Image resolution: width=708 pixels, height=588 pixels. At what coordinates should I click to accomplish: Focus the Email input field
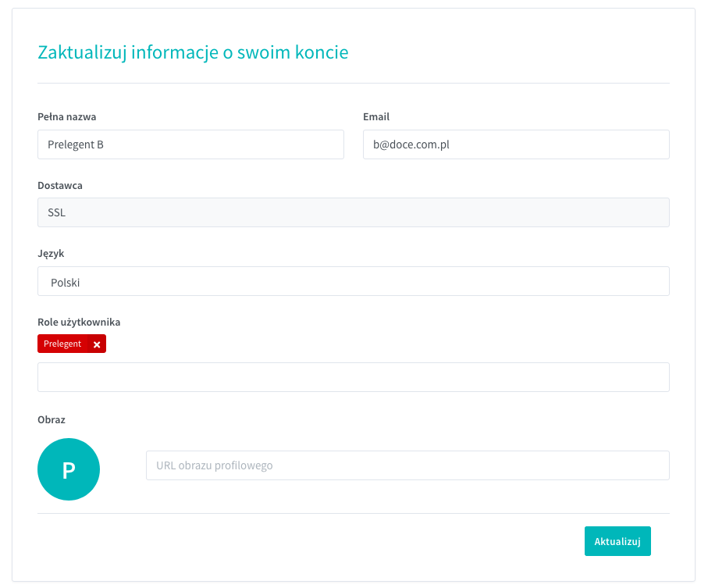[515, 144]
